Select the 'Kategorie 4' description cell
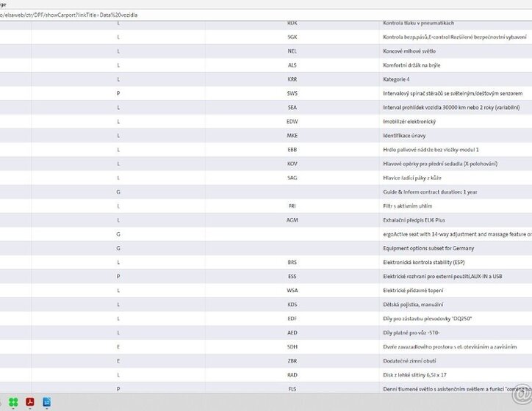 click(x=398, y=79)
